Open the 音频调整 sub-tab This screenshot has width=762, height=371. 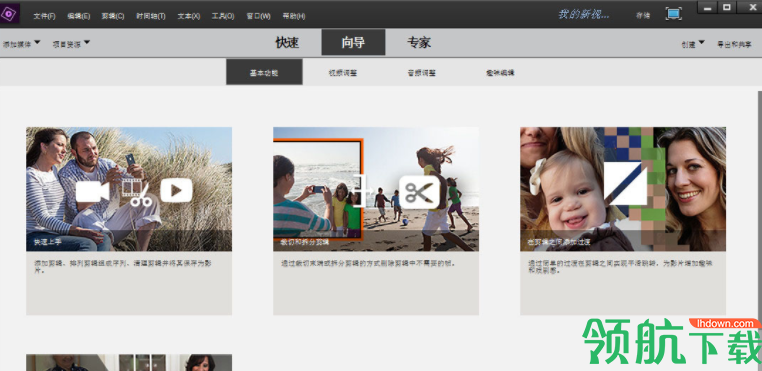[x=421, y=73]
